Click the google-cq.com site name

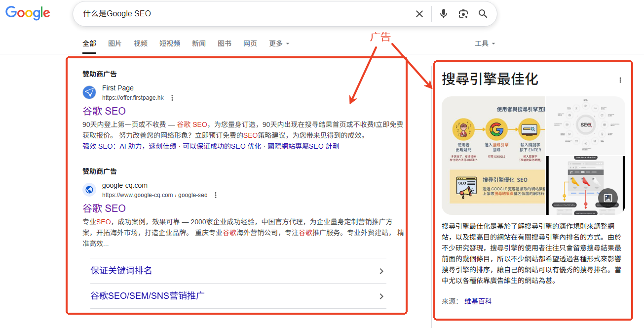125,185
